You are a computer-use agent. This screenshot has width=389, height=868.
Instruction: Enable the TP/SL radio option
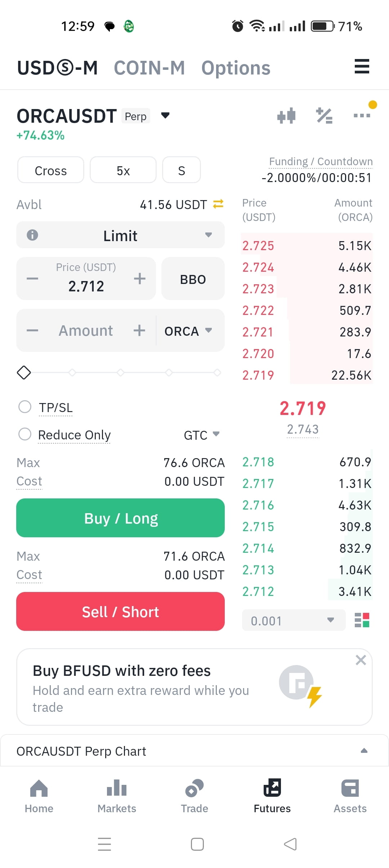click(x=25, y=407)
